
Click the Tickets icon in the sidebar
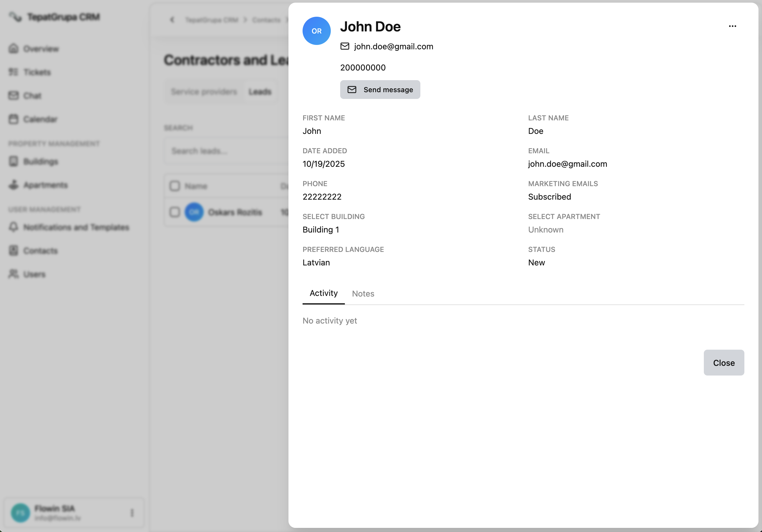(14, 72)
